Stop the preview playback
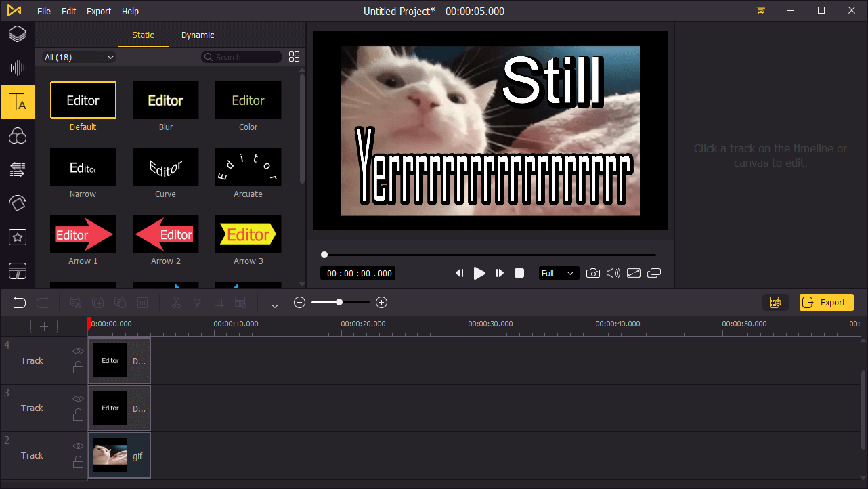 (519, 273)
